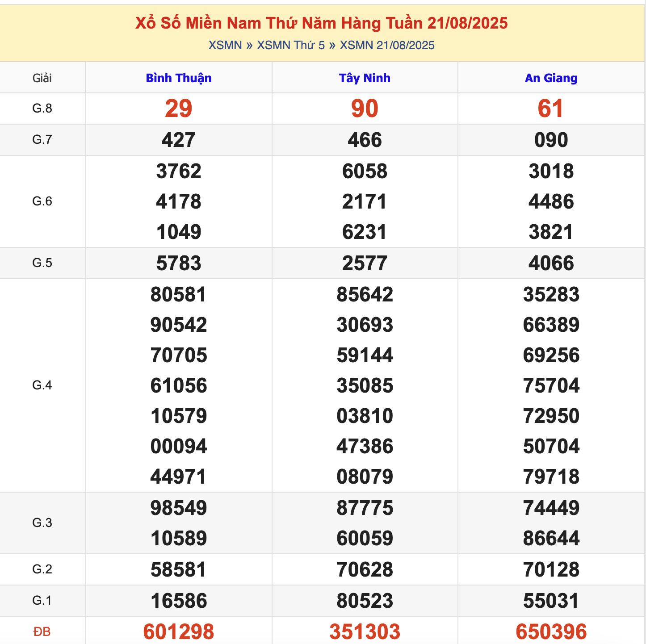Click G.4 number 61056

pos(179,385)
